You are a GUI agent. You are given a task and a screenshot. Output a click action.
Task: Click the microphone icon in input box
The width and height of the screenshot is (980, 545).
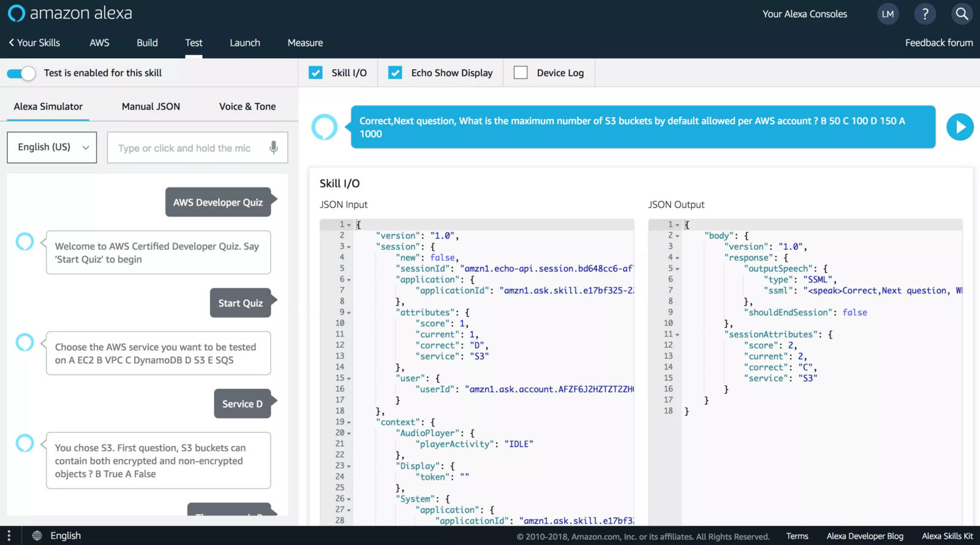tap(274, 148)
